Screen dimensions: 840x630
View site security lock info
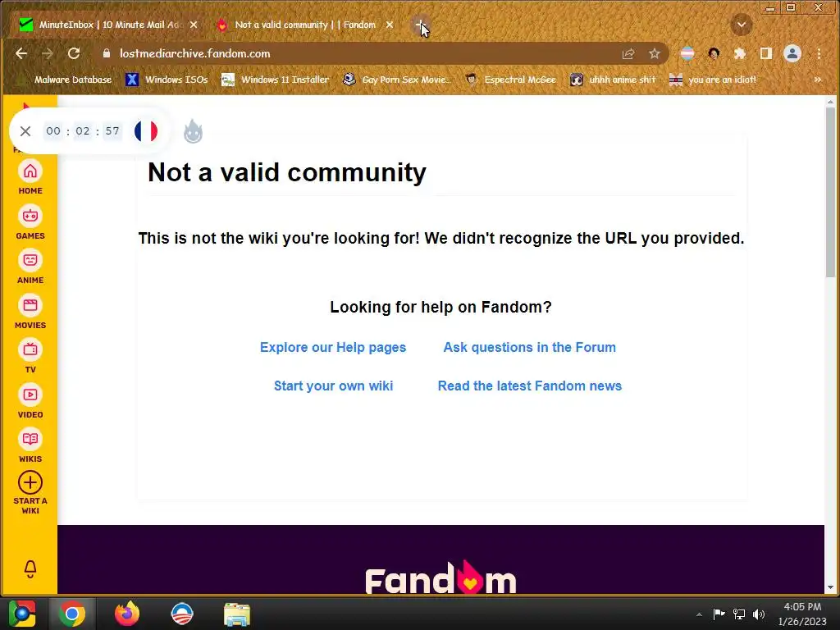coord(106,53)
